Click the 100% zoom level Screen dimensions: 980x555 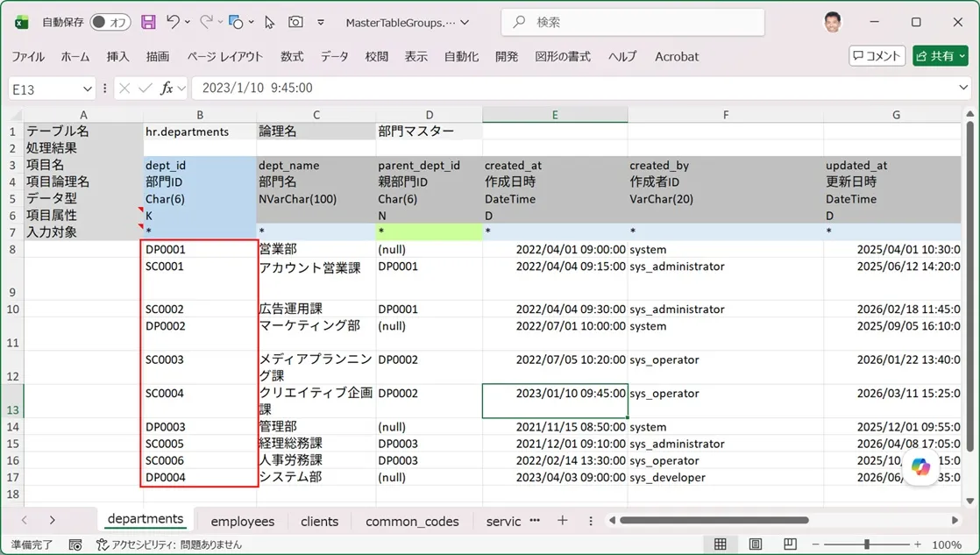point(946,545)
